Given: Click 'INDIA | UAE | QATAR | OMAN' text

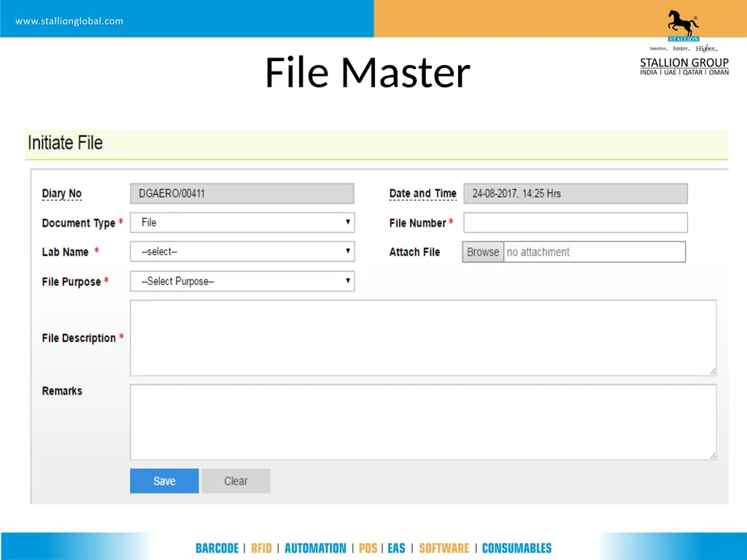Looking at the screenshot, I should tap(684, 72).
